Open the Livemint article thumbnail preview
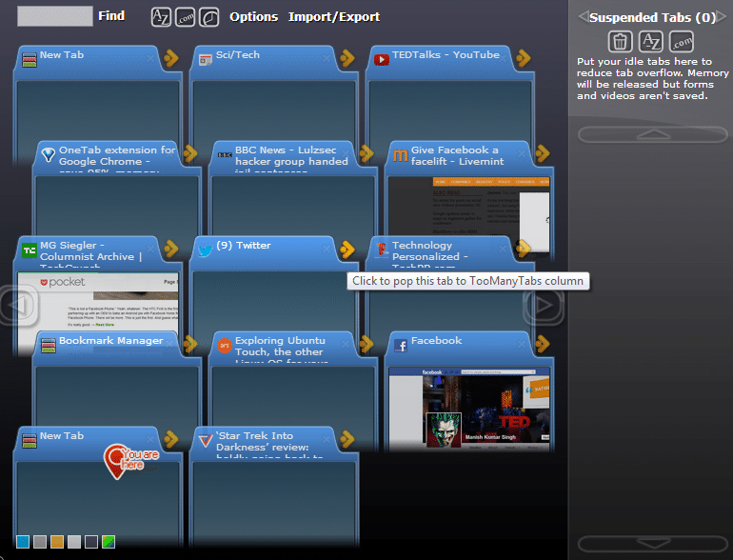This screenshot has height=560, width=733. point(469,206)
